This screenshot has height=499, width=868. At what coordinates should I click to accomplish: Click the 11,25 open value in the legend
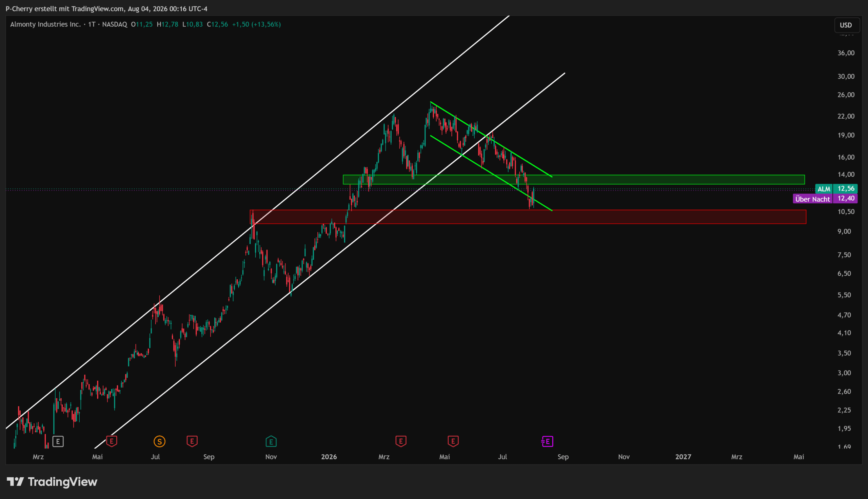coord(144,24)
